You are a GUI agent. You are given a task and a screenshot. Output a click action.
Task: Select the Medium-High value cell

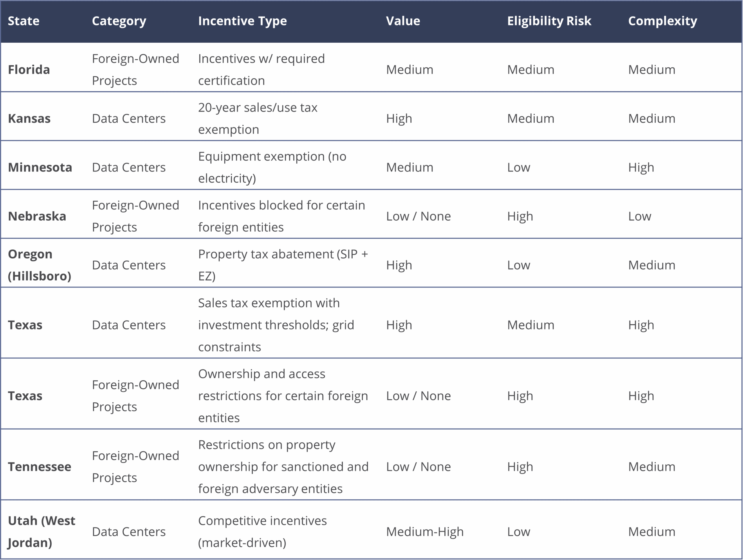click(425, 532)
